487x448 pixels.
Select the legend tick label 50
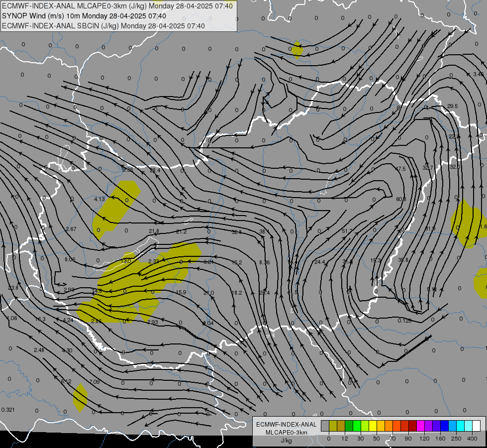pos(377,439)
